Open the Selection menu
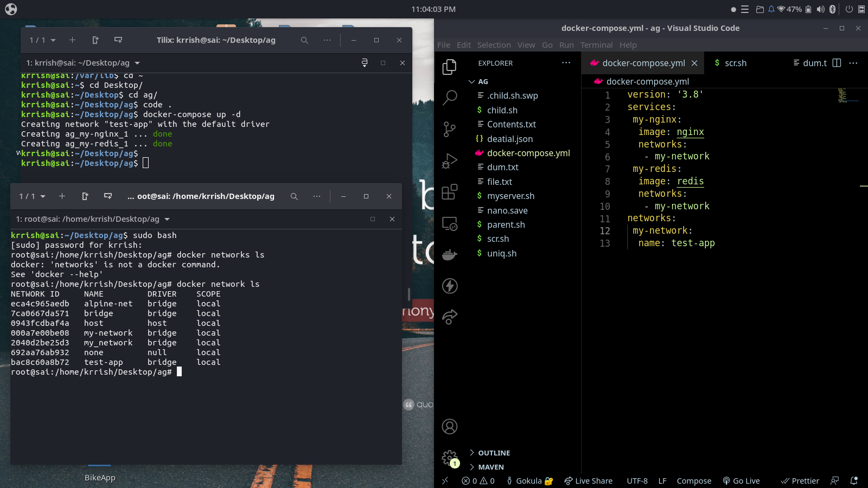Screen dimensions: 868x488 tap(494, 45)
